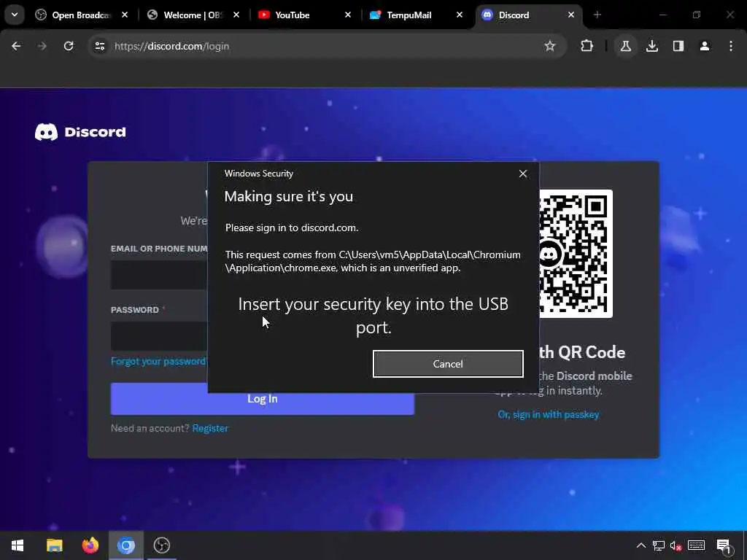Go forward to the next page
This screenshot has height=560, width=747.
click(x=42, y=46)
